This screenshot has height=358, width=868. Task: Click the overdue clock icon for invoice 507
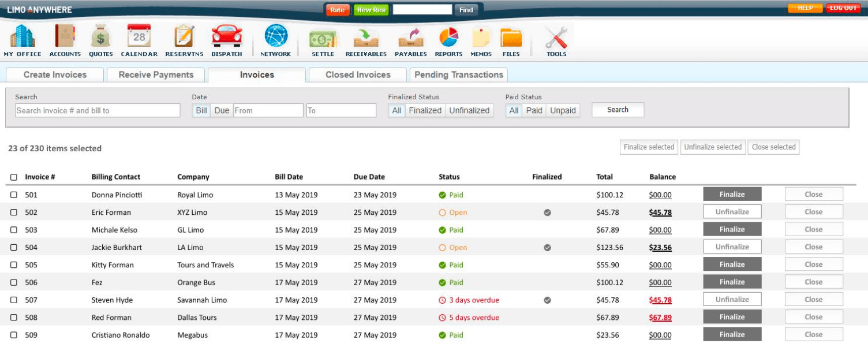[443, 300]
